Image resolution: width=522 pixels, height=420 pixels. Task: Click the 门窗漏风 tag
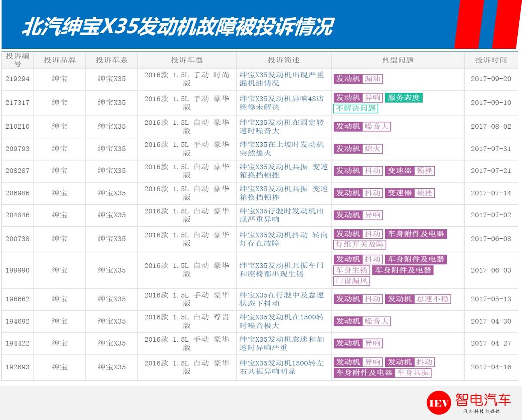[352, 280]
